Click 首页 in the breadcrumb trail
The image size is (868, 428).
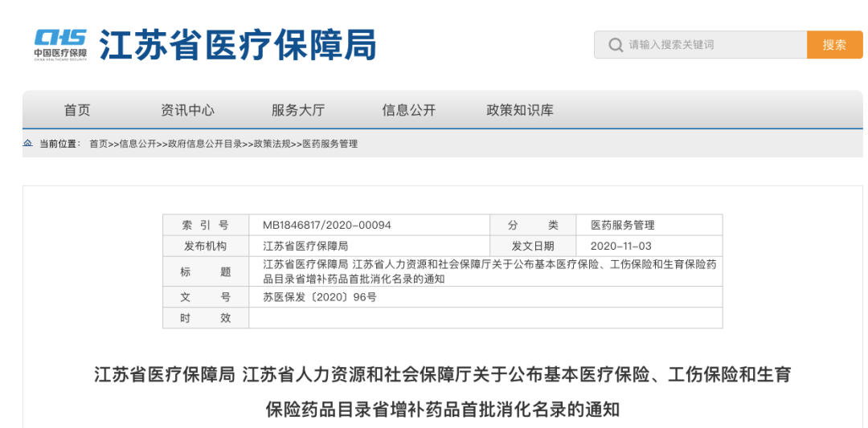99,144
